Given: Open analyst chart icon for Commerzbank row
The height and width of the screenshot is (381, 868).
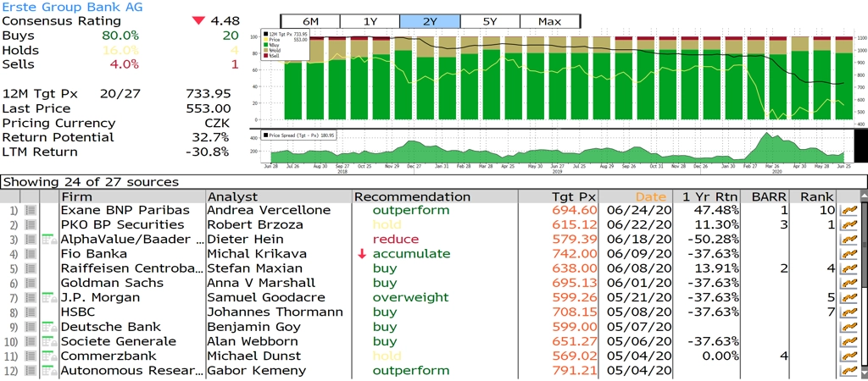Looking at the screenshot, I should [848, 356].
